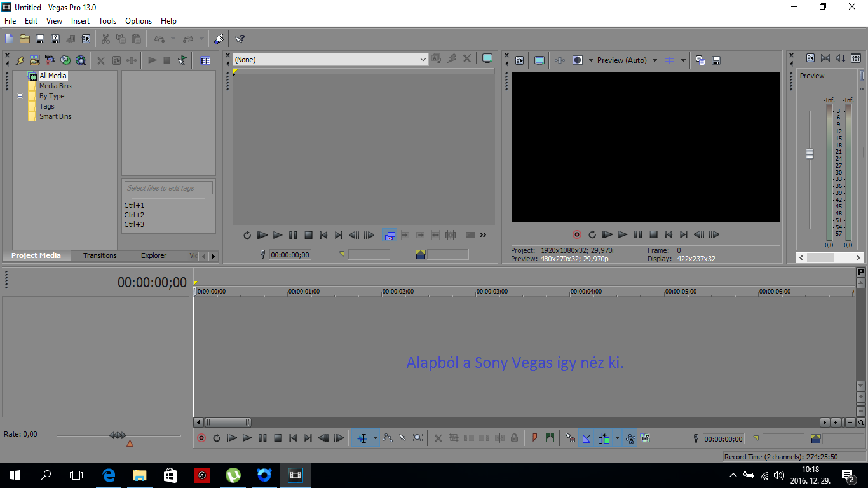
Task: Open the Insert menu
Action: tap(80, 21)
